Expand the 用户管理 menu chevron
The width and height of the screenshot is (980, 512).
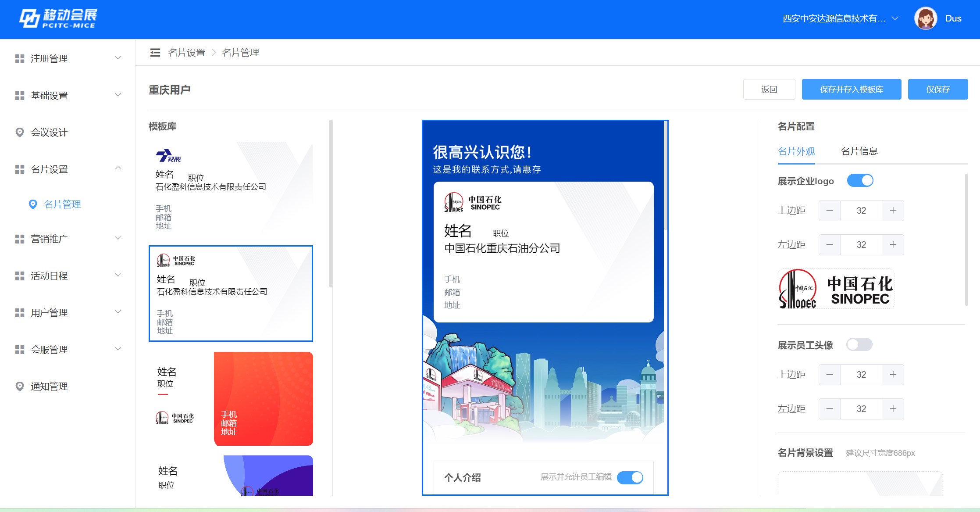coord(118,312)
